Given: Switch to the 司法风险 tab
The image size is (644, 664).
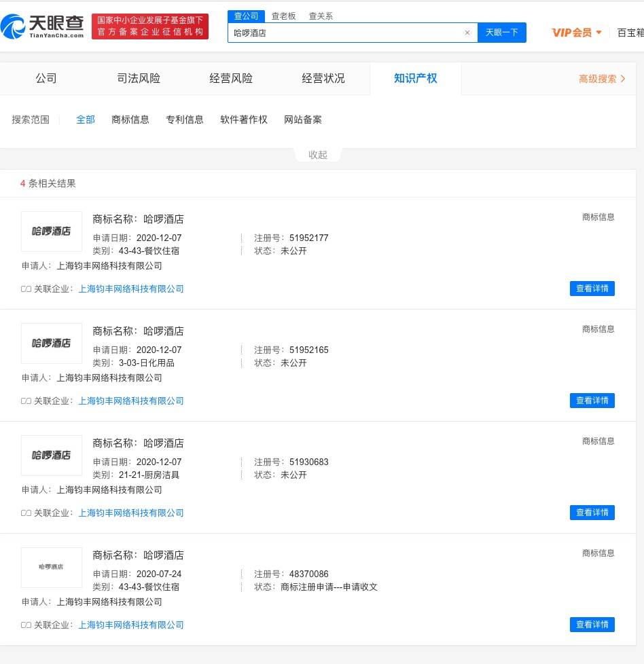Looking at the screenshot, I should pos(139,78).
